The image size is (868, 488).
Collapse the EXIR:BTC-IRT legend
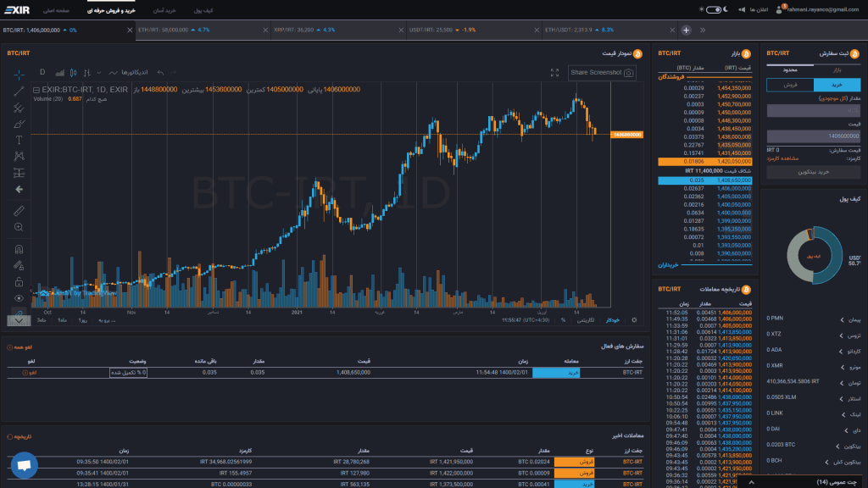36,90
